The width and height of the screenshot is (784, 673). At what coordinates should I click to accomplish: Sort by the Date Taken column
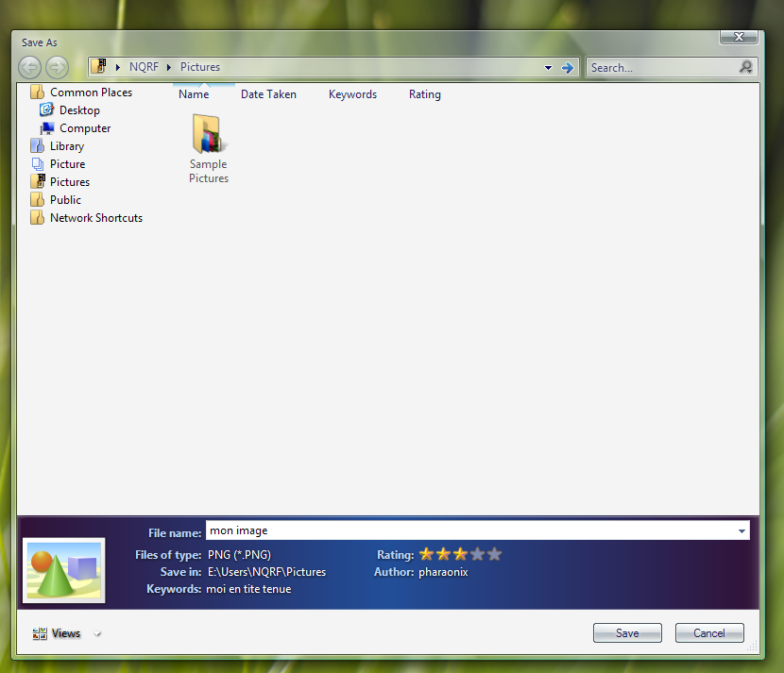(x=268, y=94)
